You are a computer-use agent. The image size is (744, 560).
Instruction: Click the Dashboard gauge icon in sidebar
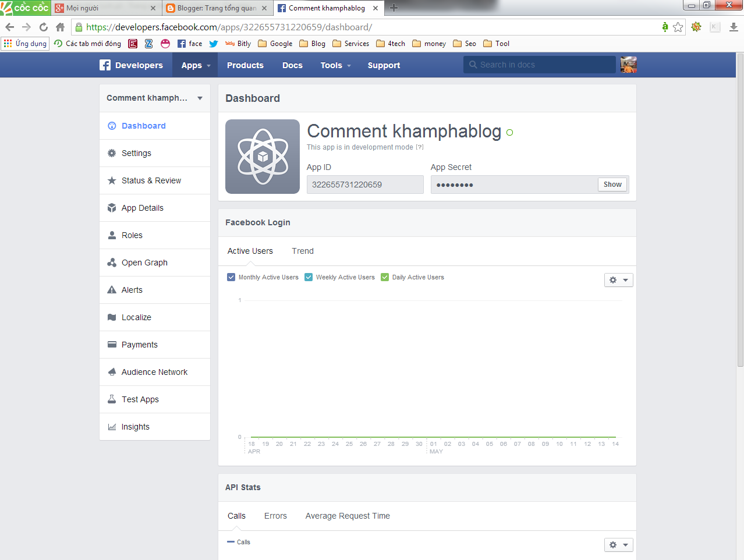coord(112,126)
